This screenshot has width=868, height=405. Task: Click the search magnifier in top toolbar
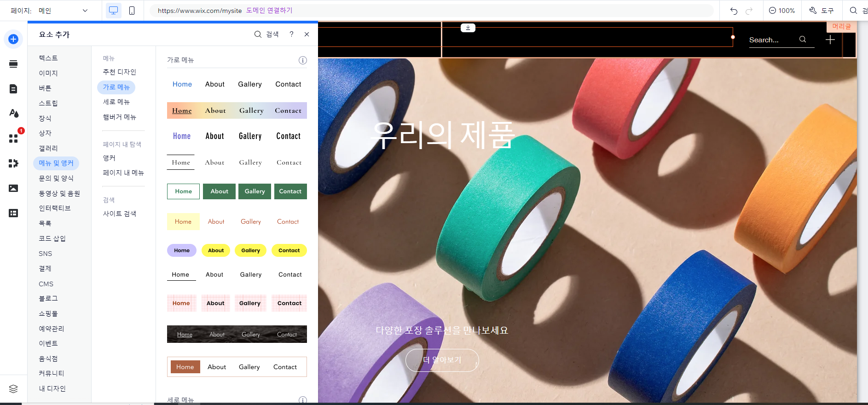pyautogui.click(x=853, y=11)
